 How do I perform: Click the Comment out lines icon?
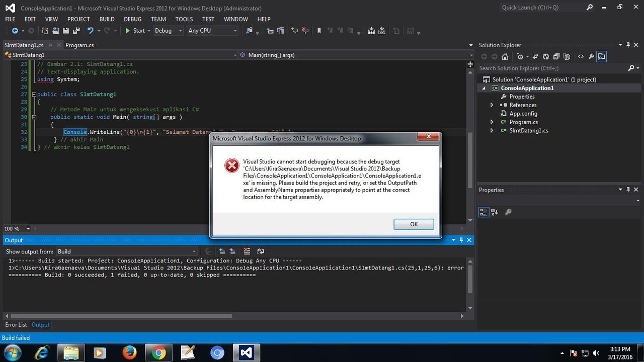pyautogui.click(x=295, y=31)
